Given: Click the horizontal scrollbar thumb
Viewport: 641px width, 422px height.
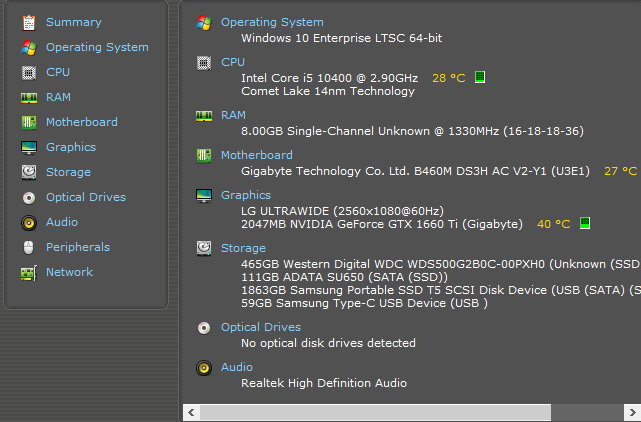Looking at the screenshot, I should click(375, 412).
